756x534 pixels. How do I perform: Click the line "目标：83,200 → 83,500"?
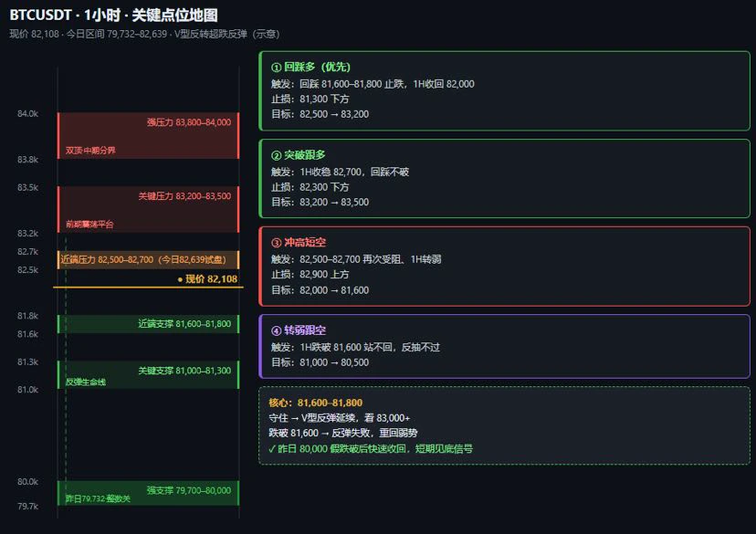click(320, 203)
